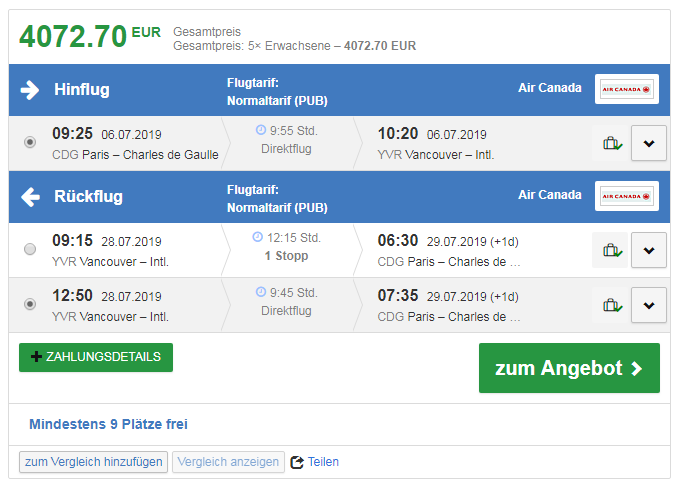
Task: Click the Mindestens 9 Plätze frei text
Action: point(108,424)
